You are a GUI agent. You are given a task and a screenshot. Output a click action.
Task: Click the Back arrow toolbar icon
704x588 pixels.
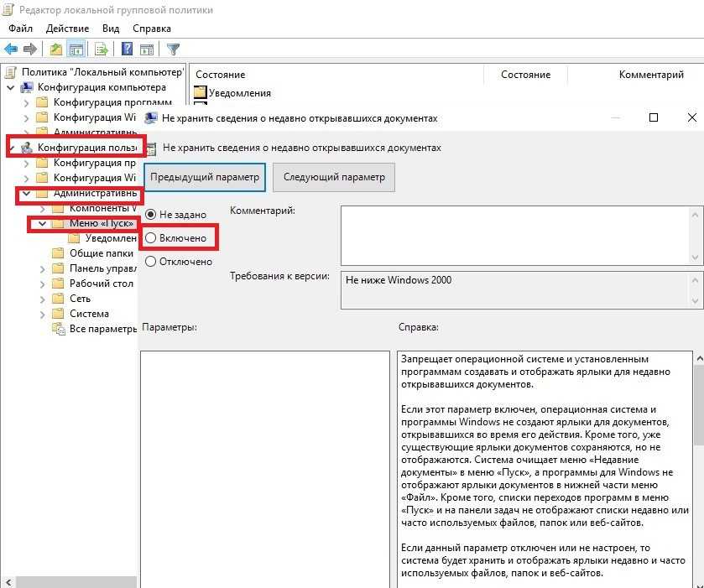(11, 49)
